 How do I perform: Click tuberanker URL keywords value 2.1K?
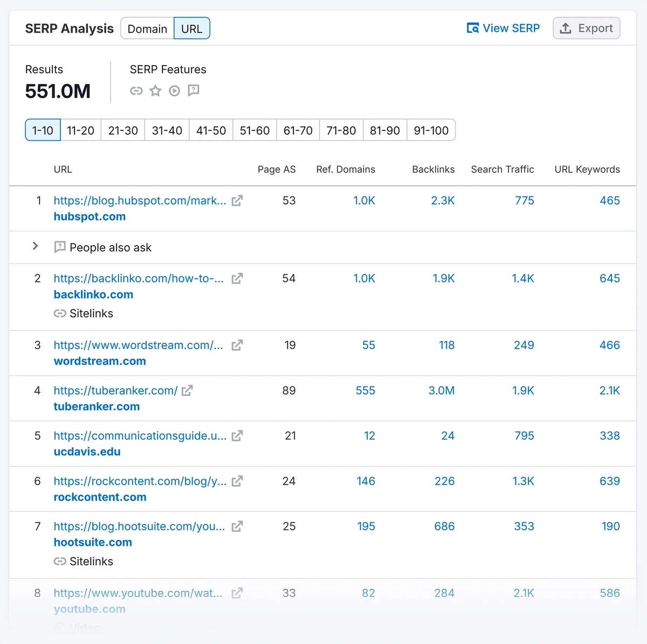point(610,391)
